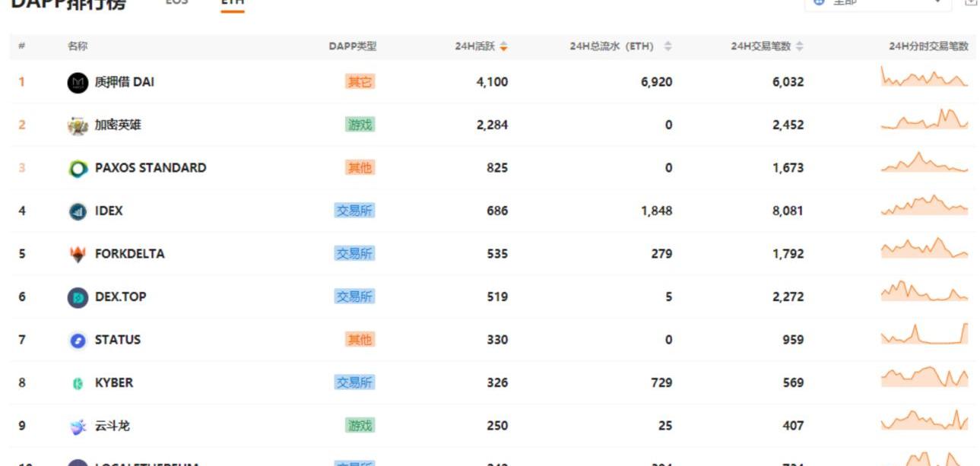This screenshot has height=466, width=980.
Task: Sort by 24H交易笔数 column
Action: 799,46
